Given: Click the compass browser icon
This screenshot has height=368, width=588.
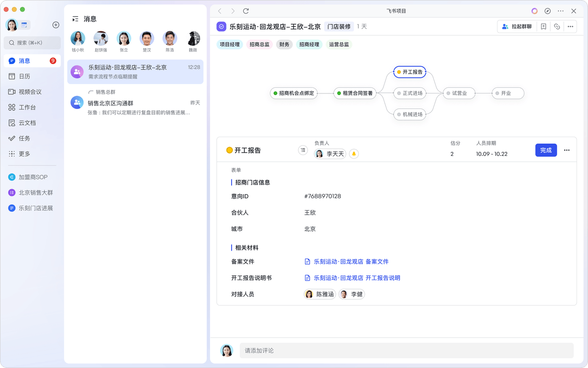Looking at the screenshot, I should pyautogui.click(x=548, y=11).
